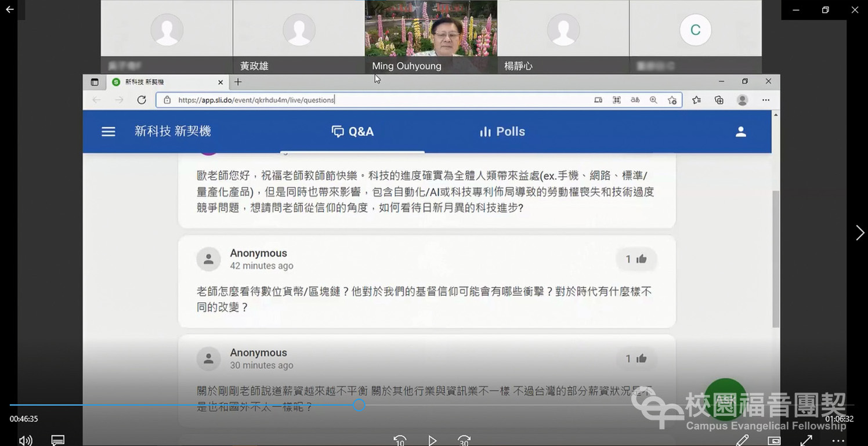Select Ming Ouhyoung's video thumbnail
The width and height of the screenshot is (868, 446).
[x=431, y=37]
